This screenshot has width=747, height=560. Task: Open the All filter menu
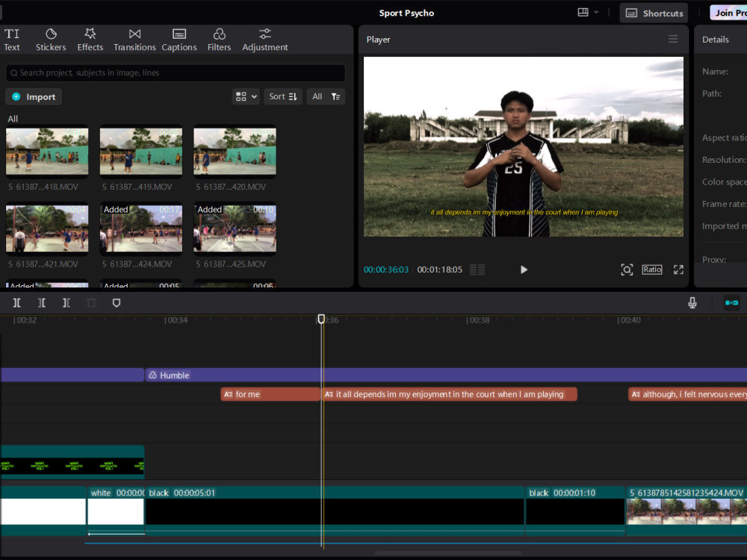[x=326, y=96]
